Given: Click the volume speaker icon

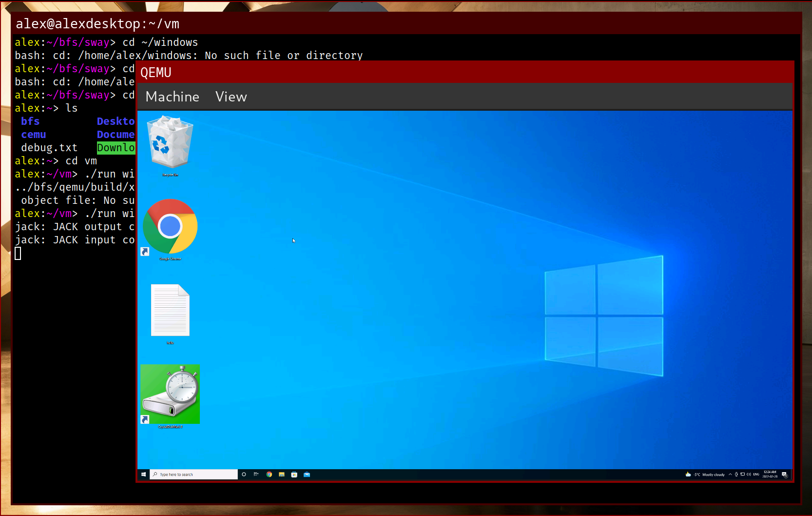Looking at the screenshot, I should (749, 474).
